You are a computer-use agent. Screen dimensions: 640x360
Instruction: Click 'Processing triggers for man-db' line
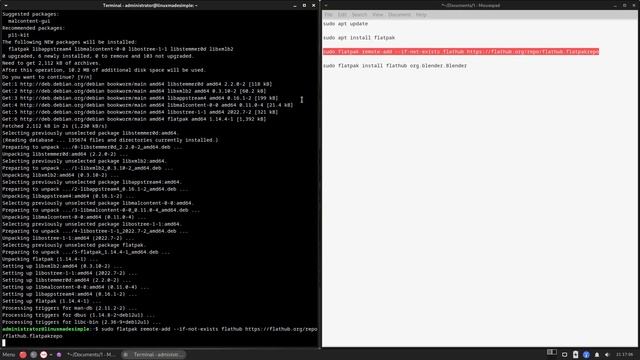70,308
